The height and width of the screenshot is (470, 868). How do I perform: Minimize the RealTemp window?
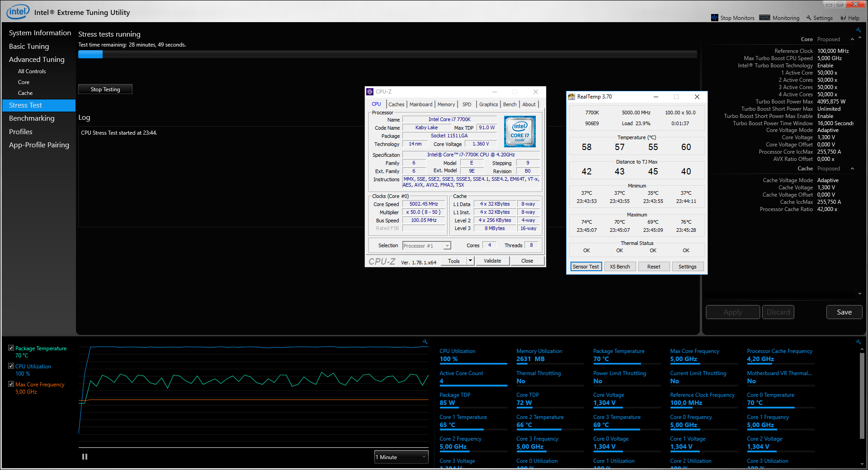pyautogui.click(x=656, y=97)
